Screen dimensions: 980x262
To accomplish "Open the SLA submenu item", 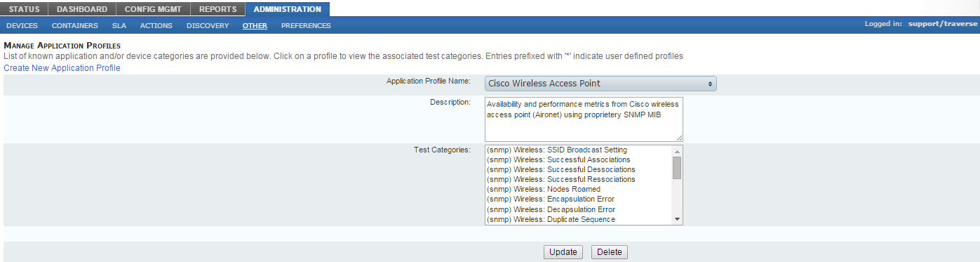I will click(x=119, y=25).
